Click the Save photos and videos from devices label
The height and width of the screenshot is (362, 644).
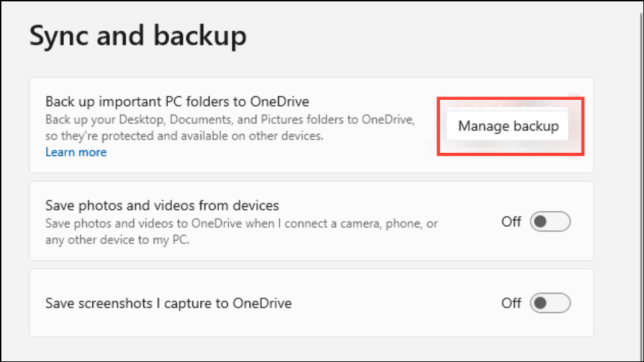tap(162, 205)
